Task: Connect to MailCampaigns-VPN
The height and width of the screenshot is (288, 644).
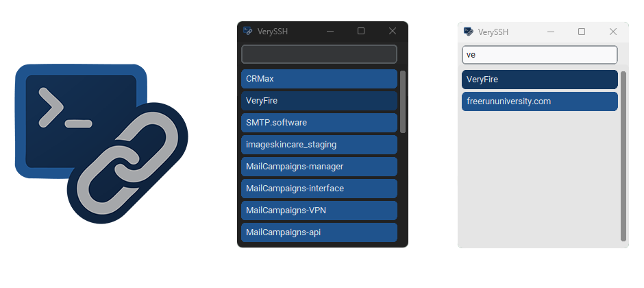Action: coord(319,211)
